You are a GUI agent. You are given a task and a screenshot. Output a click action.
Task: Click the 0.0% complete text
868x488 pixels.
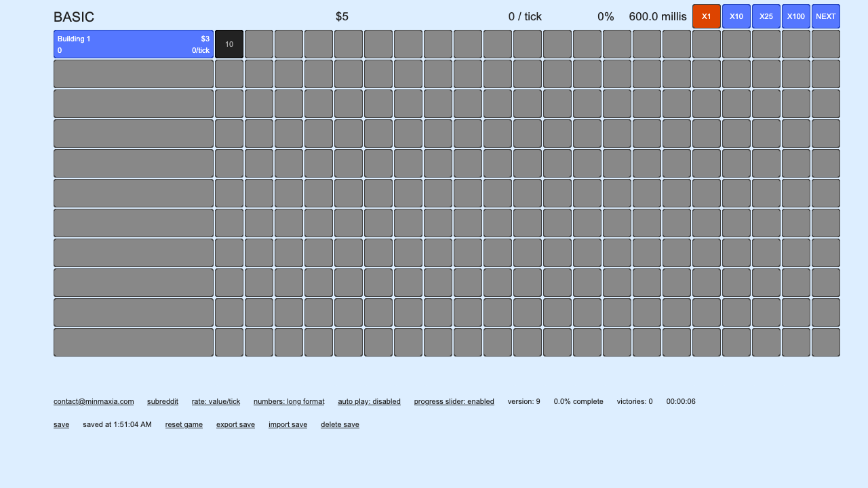click(578, 401)
